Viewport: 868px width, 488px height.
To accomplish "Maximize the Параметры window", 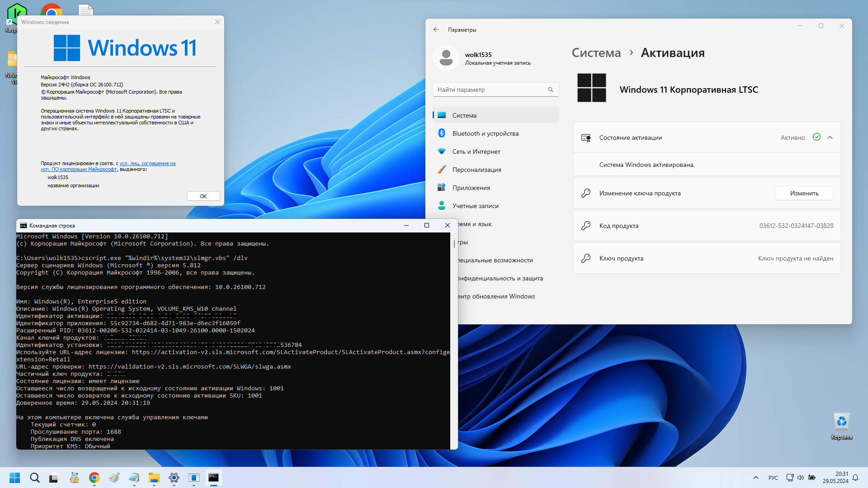I will tap(821, 26).
